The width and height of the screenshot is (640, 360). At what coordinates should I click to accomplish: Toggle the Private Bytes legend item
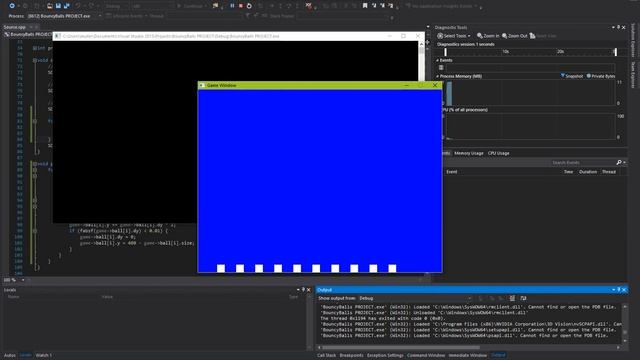click(600, 76)
